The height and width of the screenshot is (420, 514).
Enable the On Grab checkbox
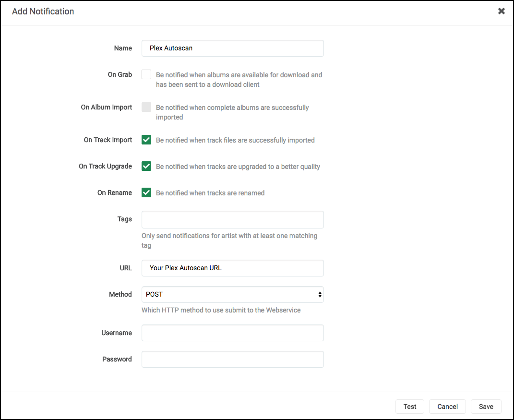[x=146, y=74]
